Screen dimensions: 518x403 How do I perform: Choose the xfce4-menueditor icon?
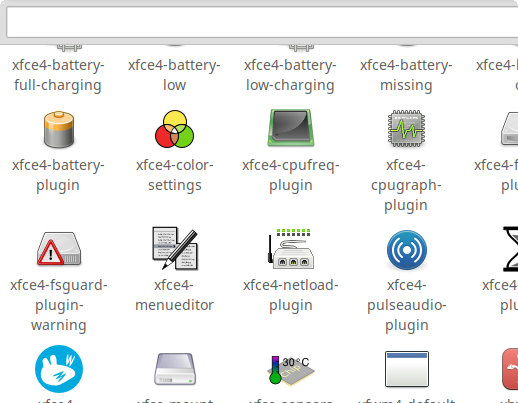pos(175,248)
